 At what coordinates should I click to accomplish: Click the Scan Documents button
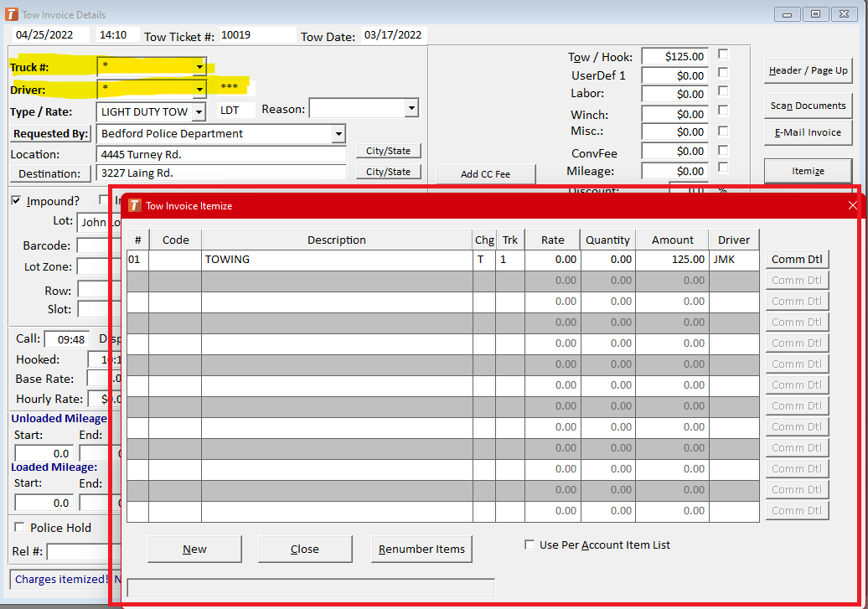tap(808, 106)
